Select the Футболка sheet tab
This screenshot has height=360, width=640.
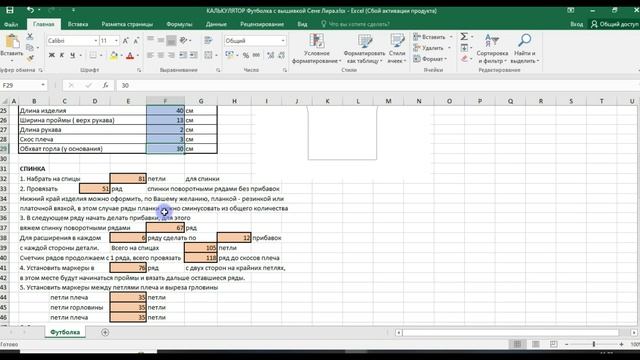click(x=65, y=332)
